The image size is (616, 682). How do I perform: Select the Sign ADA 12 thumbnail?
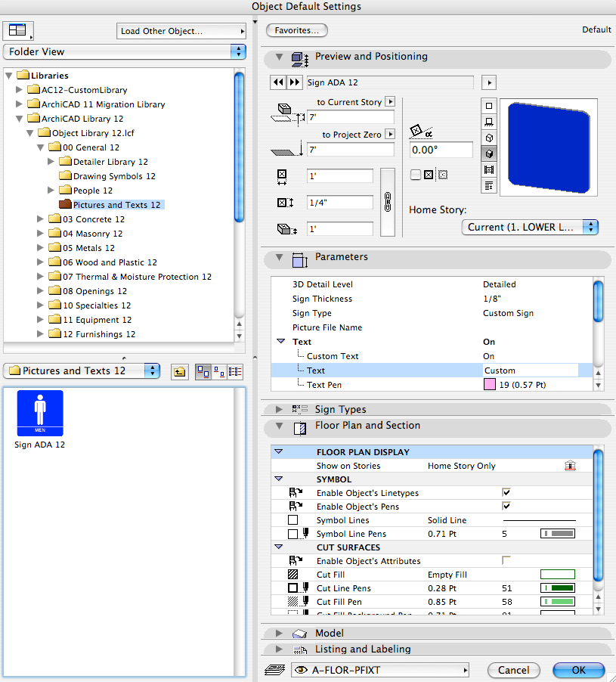coord(40,413)
